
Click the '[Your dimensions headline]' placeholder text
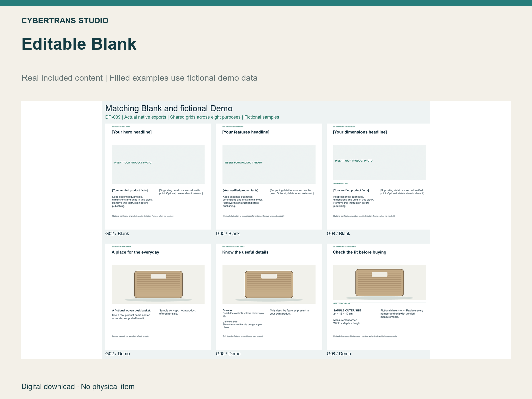coord(360,132)
